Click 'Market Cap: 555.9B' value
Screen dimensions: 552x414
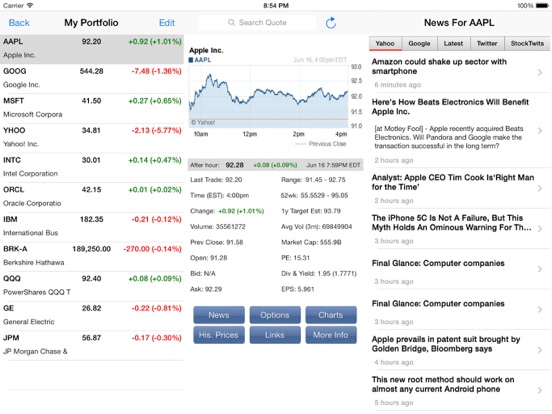pyautogui.click(x=311, y=242)
